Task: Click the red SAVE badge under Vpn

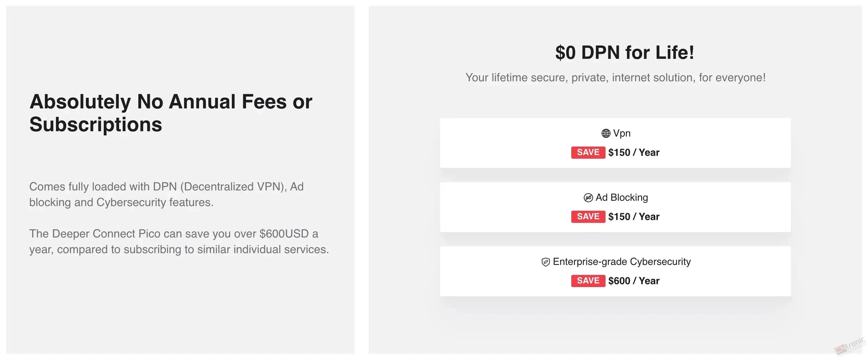Action: (588, 153)
